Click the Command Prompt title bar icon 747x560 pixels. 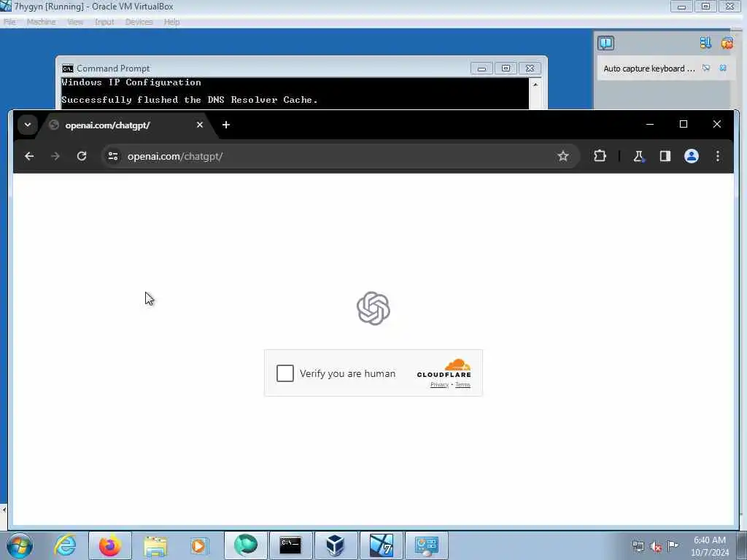point(67,69)
